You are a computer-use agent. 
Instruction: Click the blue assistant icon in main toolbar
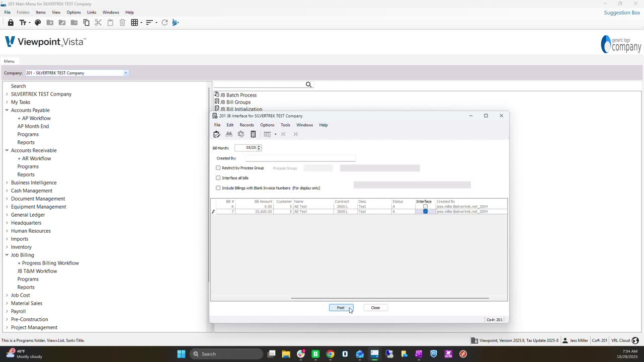coord(176,23)
